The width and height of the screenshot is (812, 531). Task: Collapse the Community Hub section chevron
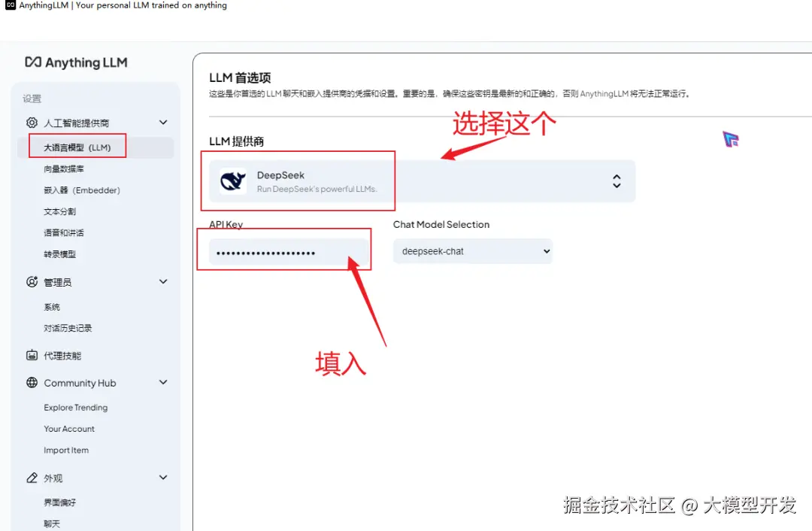pos(163,382)
